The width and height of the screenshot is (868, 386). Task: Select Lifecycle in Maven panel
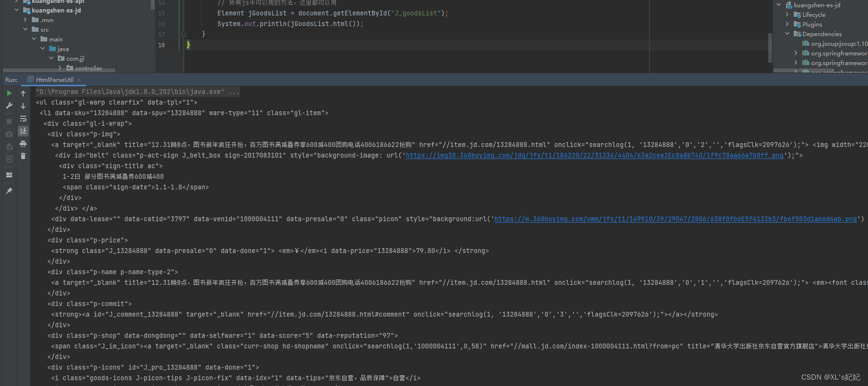tap(814, 15)
